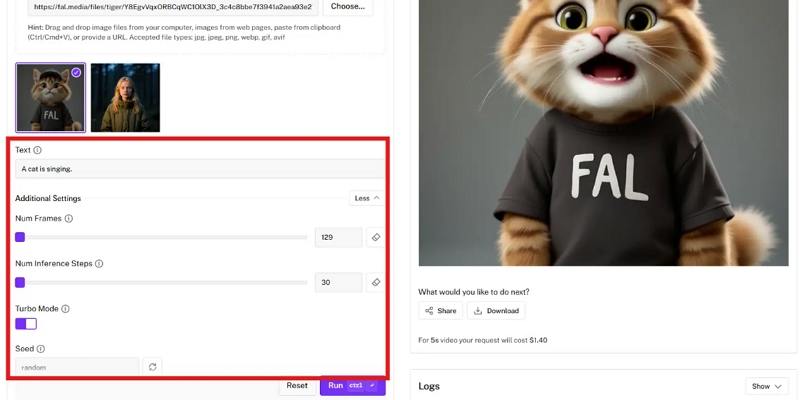
Task: Click 'What would you like to do next?' text
Action: pos(473,292)
